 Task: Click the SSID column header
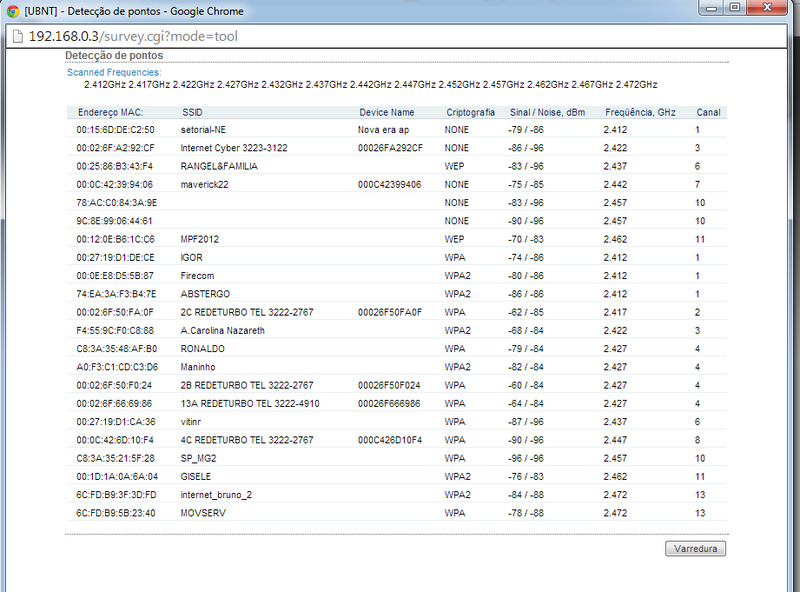[192, 112]
